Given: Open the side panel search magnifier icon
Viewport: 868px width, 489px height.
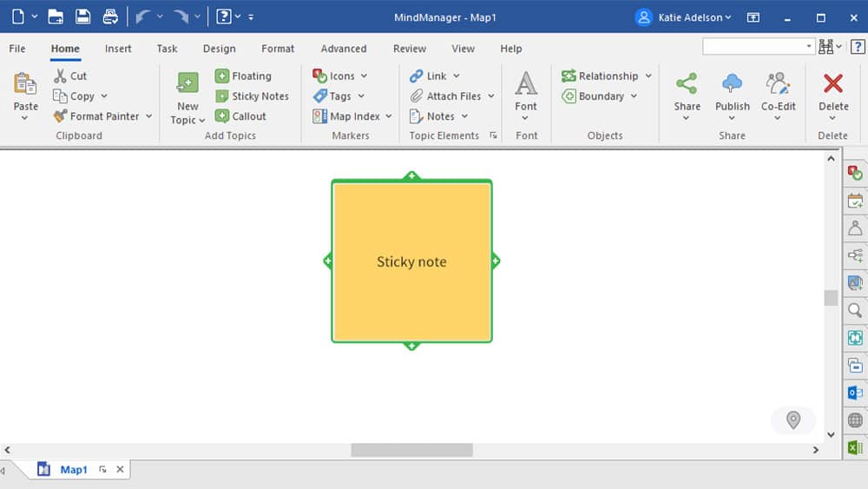Looking at the screenshot, I should 855,310.
